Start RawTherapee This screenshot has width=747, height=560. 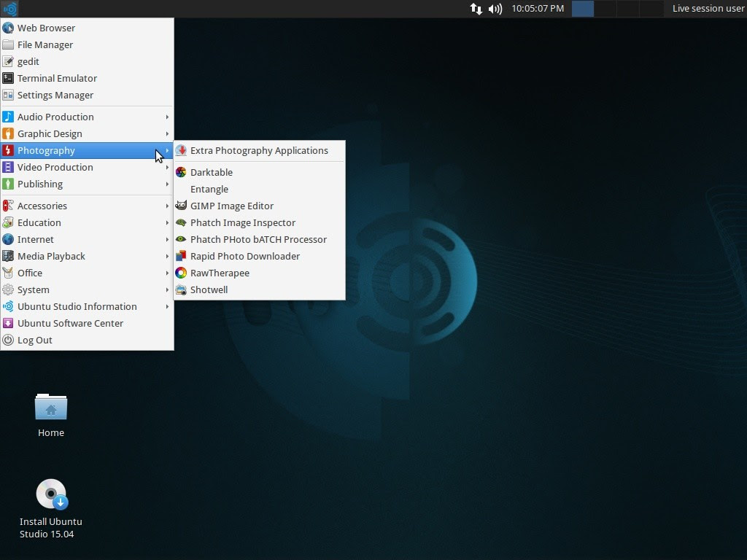(220, 273)
